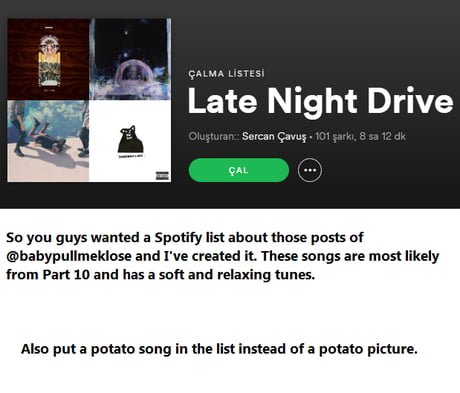
Task: Click the pink dome in space artwork
Action: (131, 72)
